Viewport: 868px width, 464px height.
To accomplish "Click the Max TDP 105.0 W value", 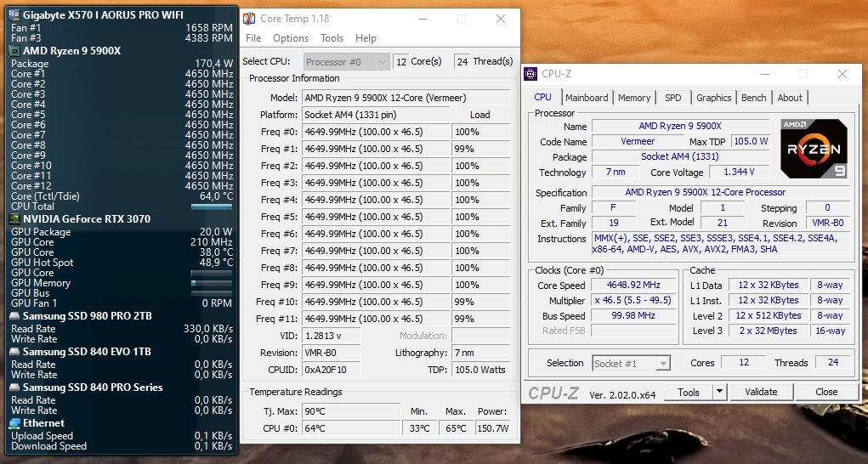I will click(x=751, y=142).
